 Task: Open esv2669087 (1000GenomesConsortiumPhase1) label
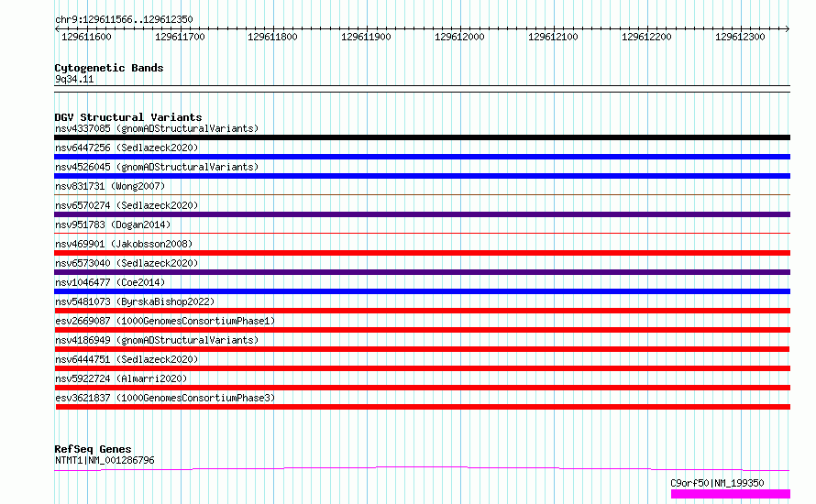coord(165,321)
